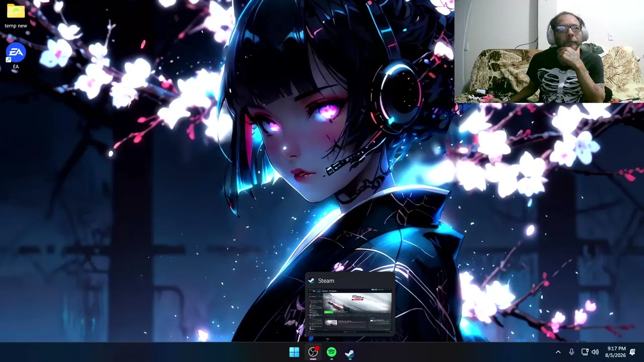The height and width of the screenshot is (362, 644).
Task: Open the clock and calendar flyout
Action: (616, 352)
